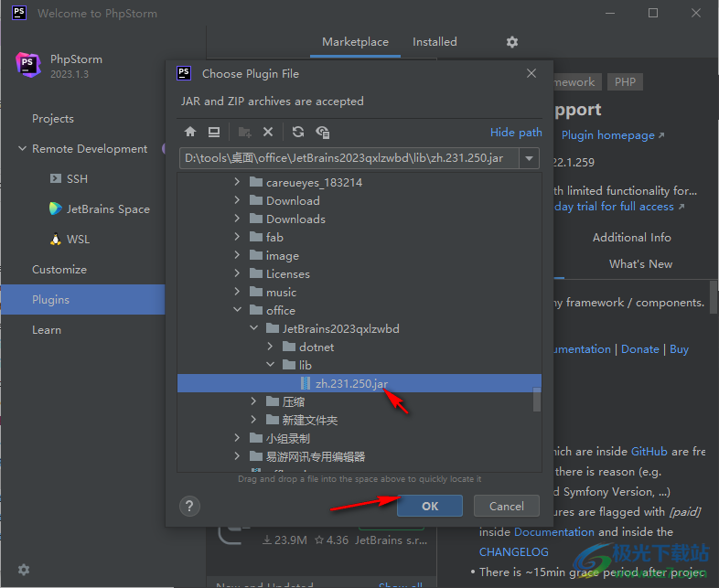The image size is (719, 588).
Task: Open Projects section in sidebar
Action: 53,119
